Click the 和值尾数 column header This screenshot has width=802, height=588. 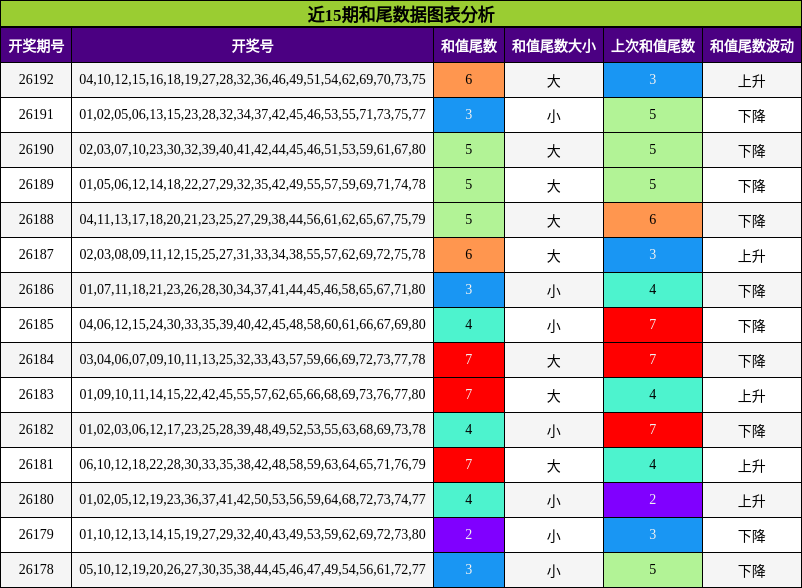click(469, 46)
